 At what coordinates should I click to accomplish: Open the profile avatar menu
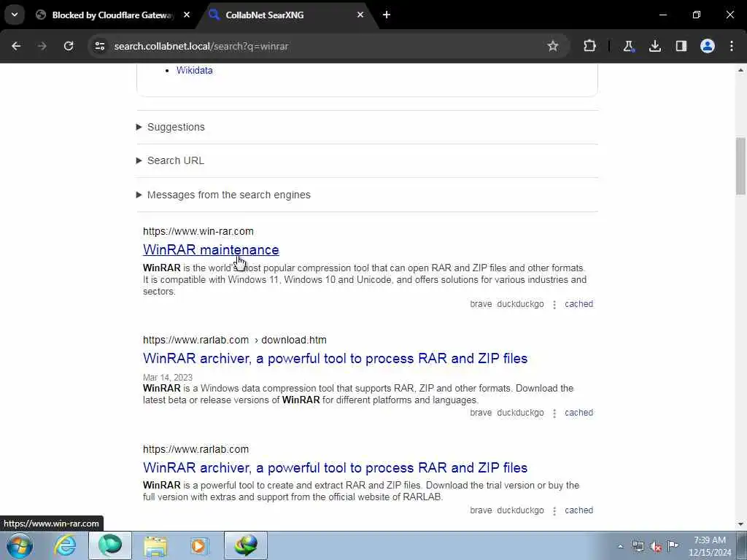pyautogui.click(x=708, y=46)
